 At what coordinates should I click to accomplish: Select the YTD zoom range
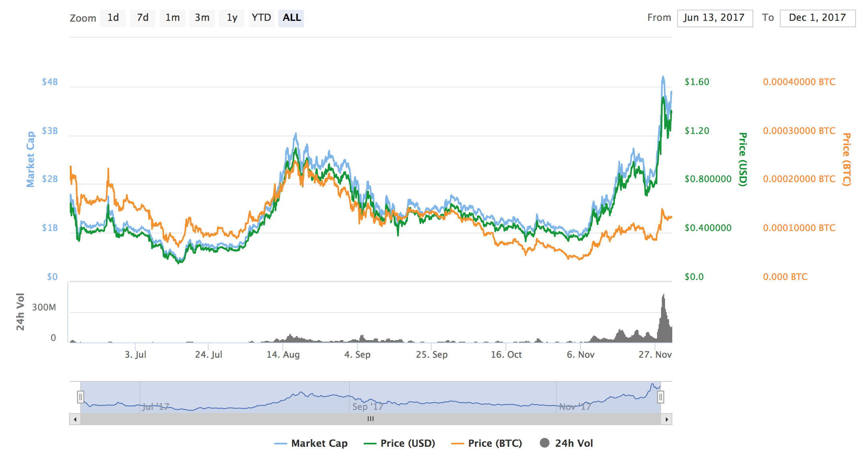(x=262, y=18)
